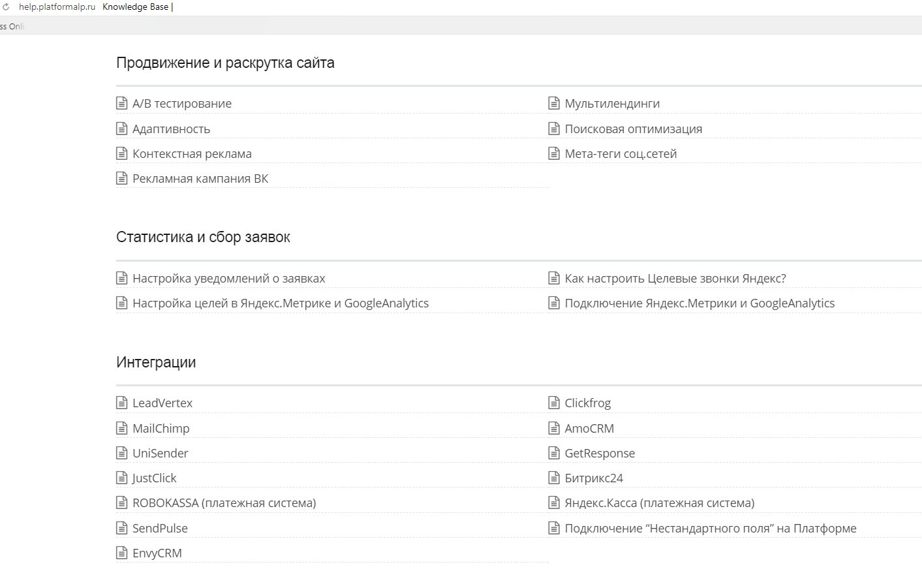
Task: Open the MailChimp integration article
Action: (161, 428)
